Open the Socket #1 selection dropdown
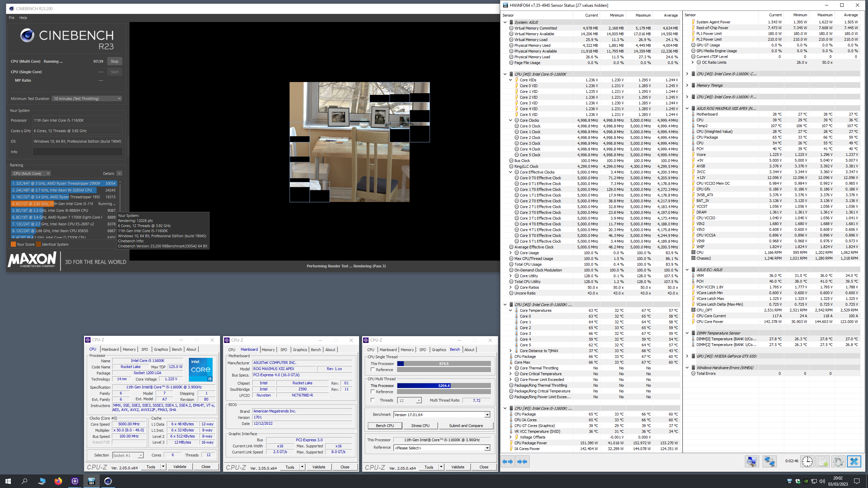 pyautogui.click(x=128, y=455)
